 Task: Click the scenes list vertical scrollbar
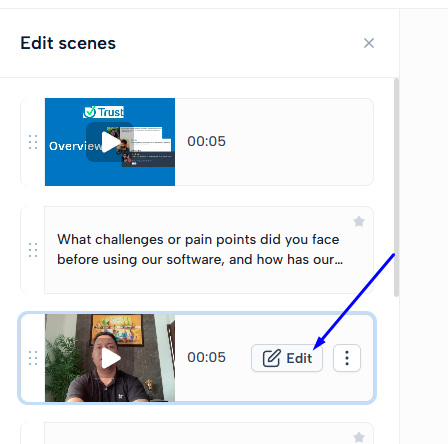click(x=396, y=187)
